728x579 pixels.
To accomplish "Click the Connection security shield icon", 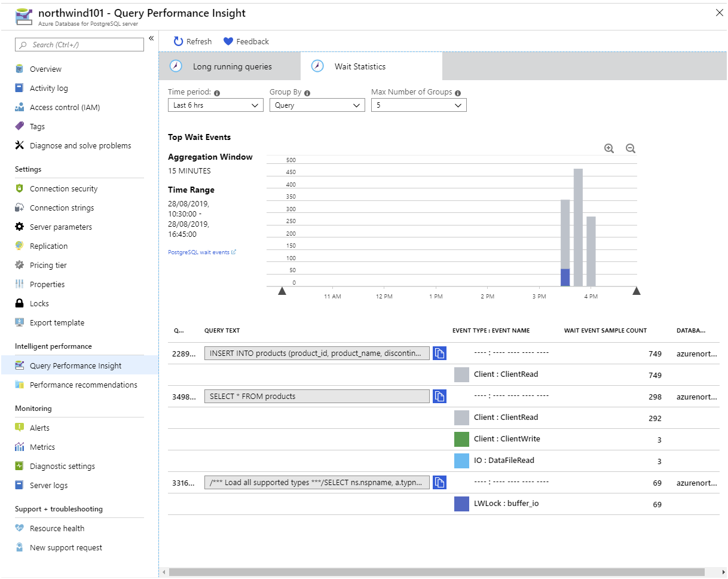I will (20, 188).
